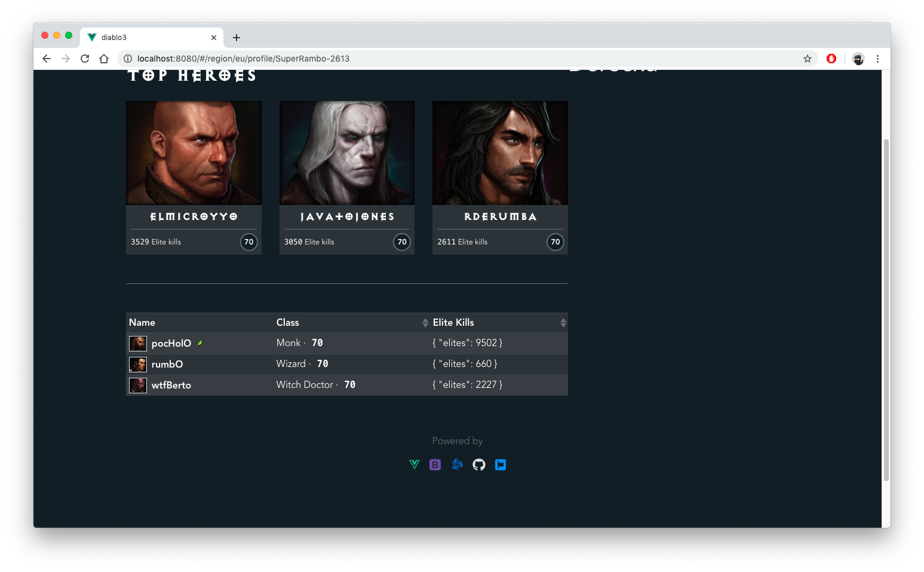Click the browser forward arrow
The width and height of the screenshot is (924, 572).
click(x=66, y=59)
